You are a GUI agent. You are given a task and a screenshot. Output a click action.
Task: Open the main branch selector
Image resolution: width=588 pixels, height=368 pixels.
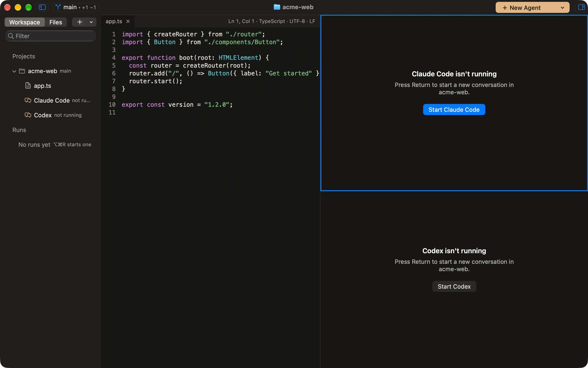coord(76,7)
